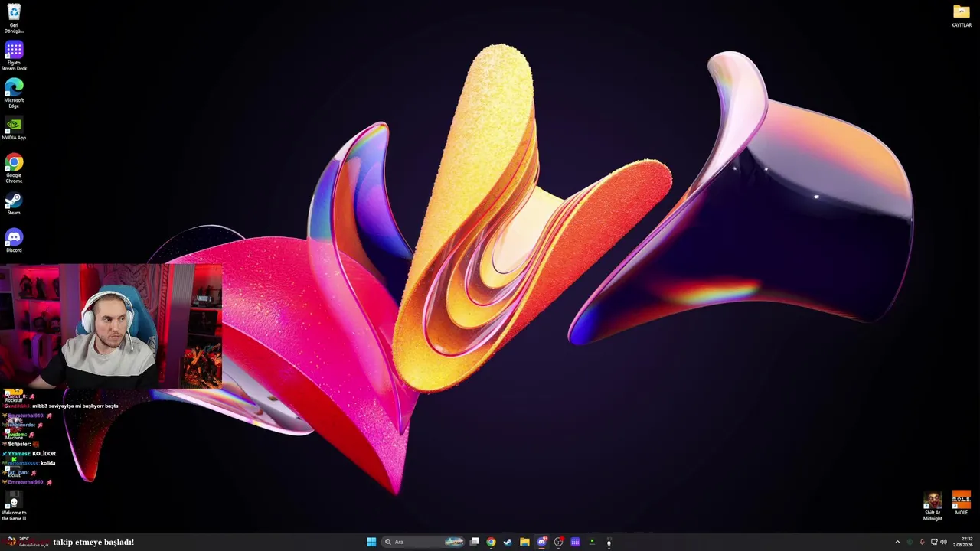Open File Explorer from the taskbar
The image size is (980, 551).
(524, 542)
